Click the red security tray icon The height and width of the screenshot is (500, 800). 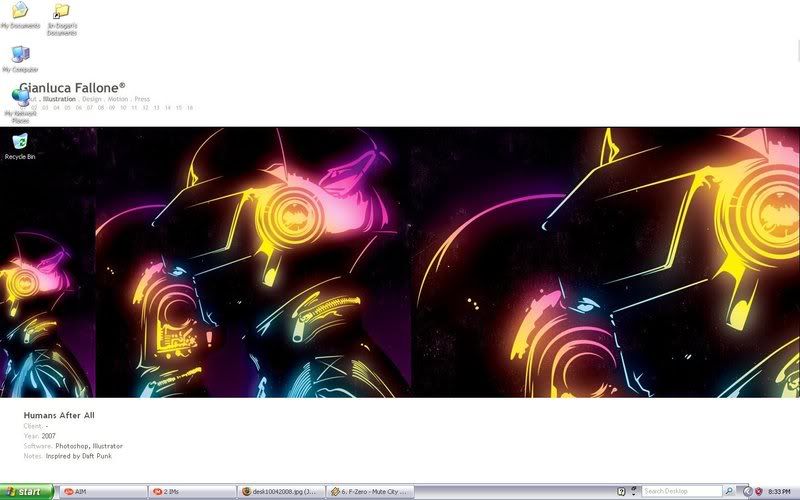758,492
